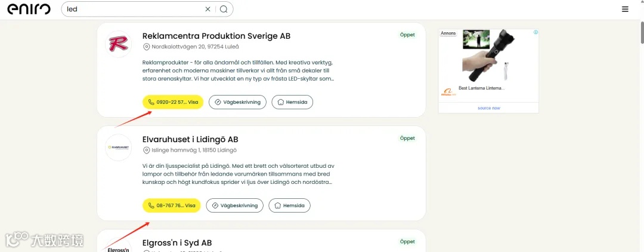
Task: Get Vägbeskrivning for Elvaruhuset i Lidingö
Action: [235, 205]
